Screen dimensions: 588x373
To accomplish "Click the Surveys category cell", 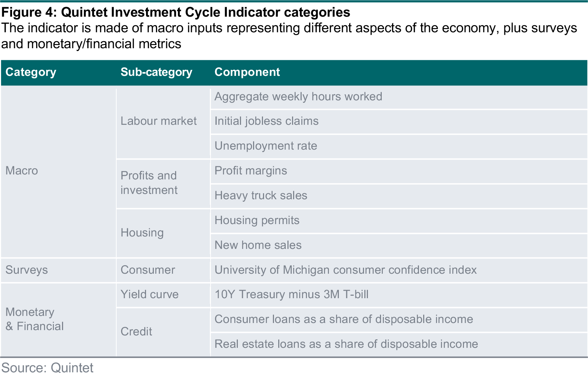I will tap(58, 270).
